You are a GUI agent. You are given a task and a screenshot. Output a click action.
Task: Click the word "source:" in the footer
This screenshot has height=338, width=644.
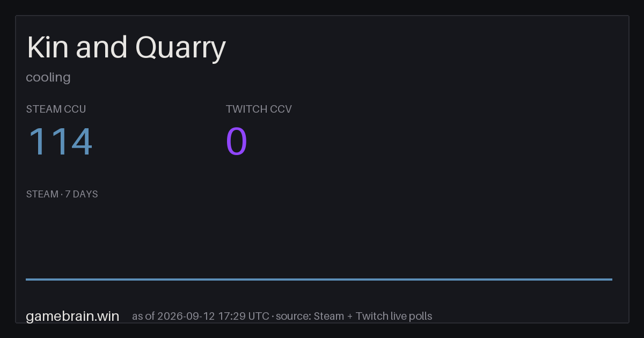[294, 316]
